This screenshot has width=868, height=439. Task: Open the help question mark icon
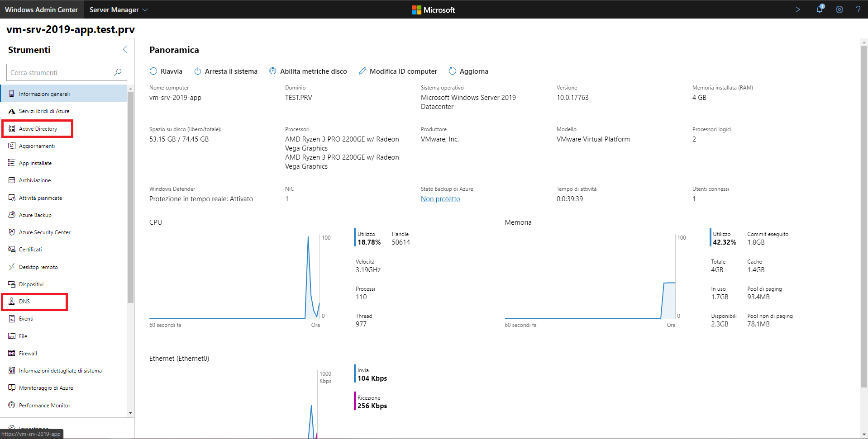(x=858, y=9)
